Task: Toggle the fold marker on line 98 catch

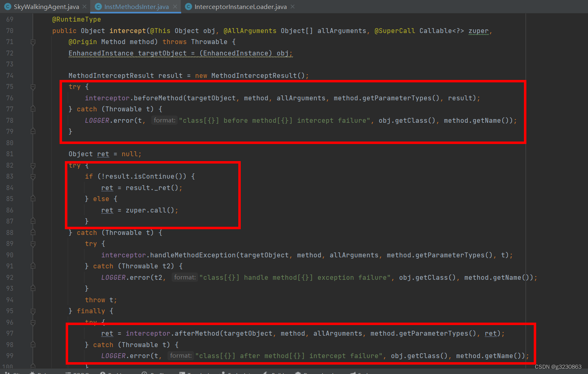Action: [33, 345]
